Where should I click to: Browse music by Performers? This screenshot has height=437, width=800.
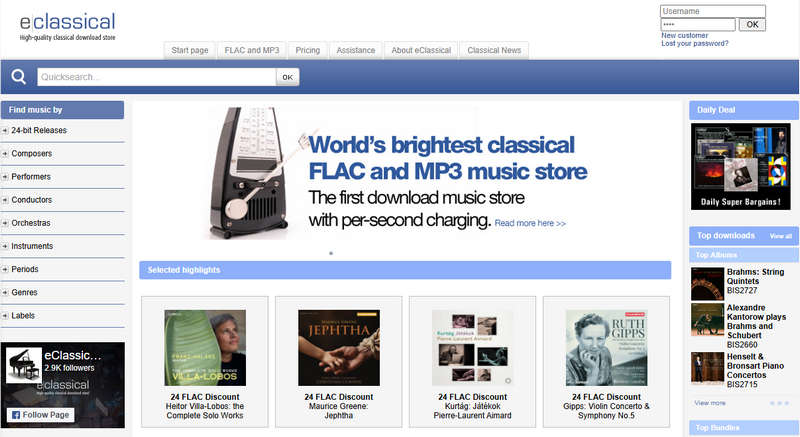click(31, 177)
